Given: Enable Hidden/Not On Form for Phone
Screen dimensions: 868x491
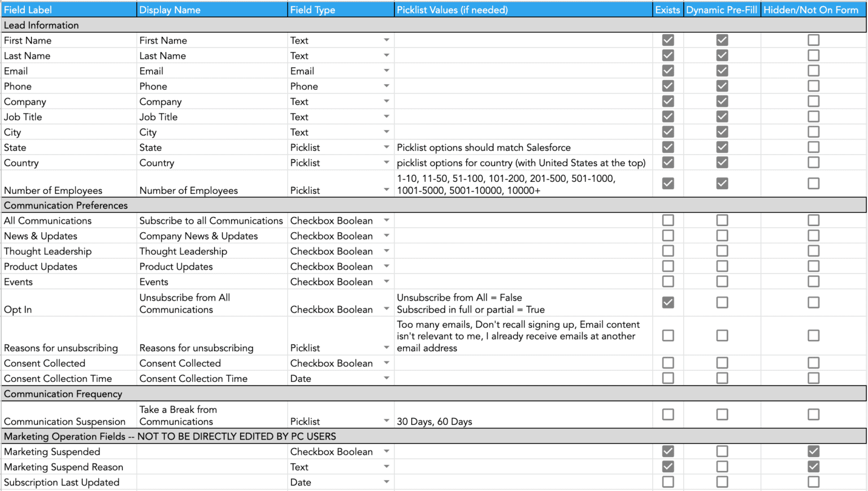Looking at the screenshot, I should tap(813, 86).
